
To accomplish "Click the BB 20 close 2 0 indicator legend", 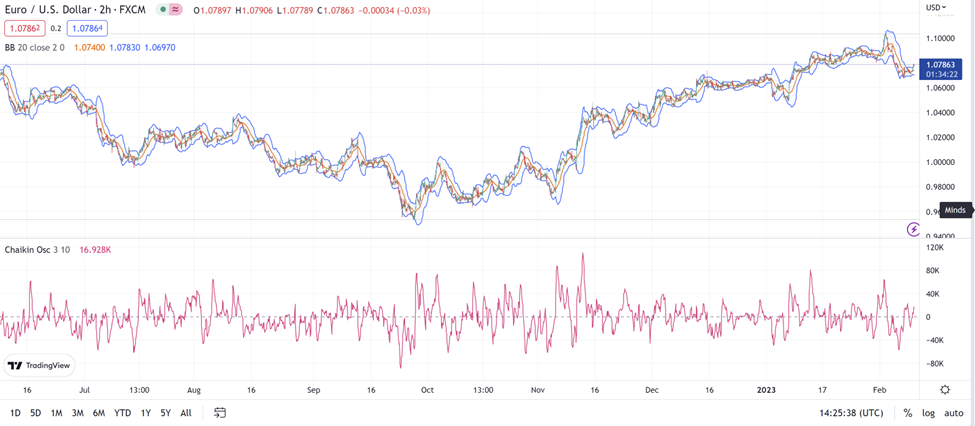I will [x=35, y=47].
